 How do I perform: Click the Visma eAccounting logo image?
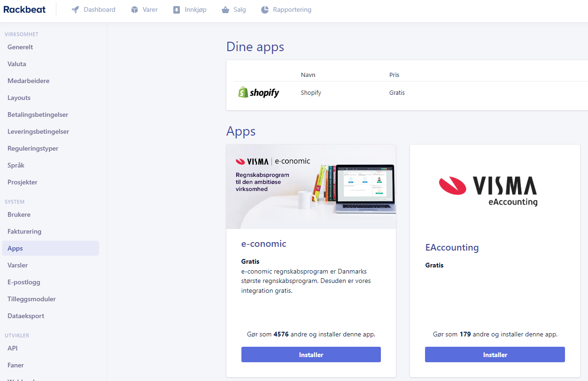[x=488, y=190]
